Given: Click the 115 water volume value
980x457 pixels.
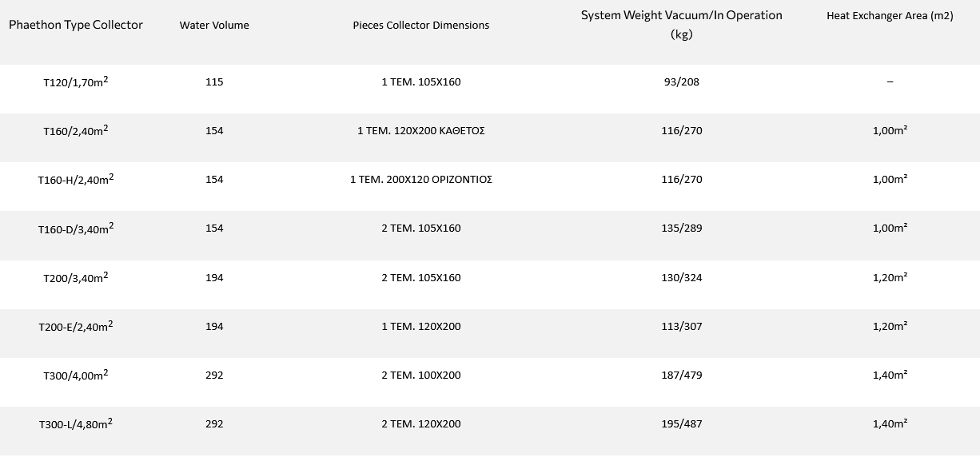Looking at the screenshot, I should 214,81.
